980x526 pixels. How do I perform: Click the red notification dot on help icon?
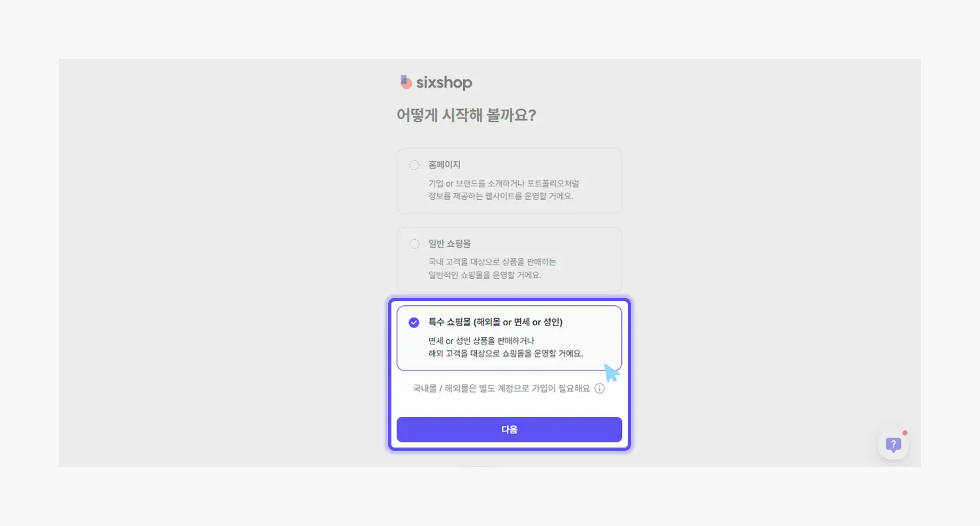[905, 433]
